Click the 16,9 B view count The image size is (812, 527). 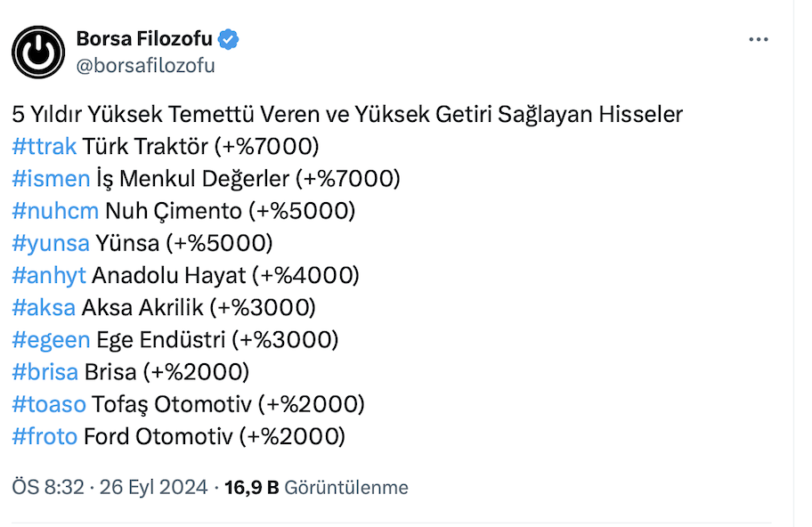(252, 488)
